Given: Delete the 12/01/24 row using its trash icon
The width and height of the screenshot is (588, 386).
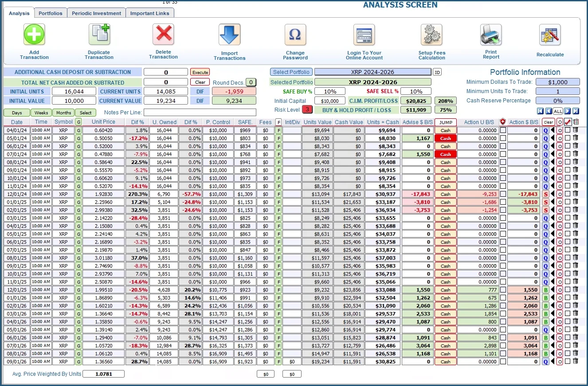Looking at the screenshot, I should [576, 194].
